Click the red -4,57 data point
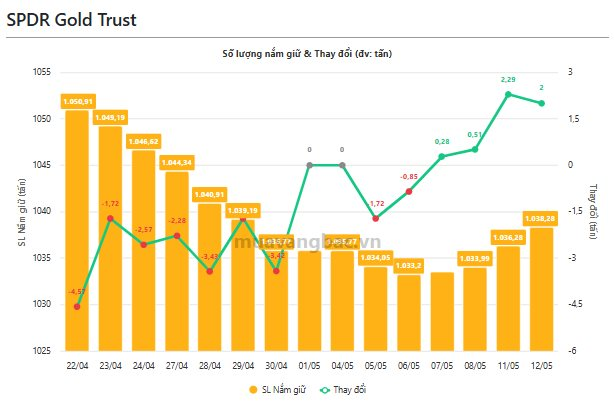The image size is (614, 407). pos(77,307)
